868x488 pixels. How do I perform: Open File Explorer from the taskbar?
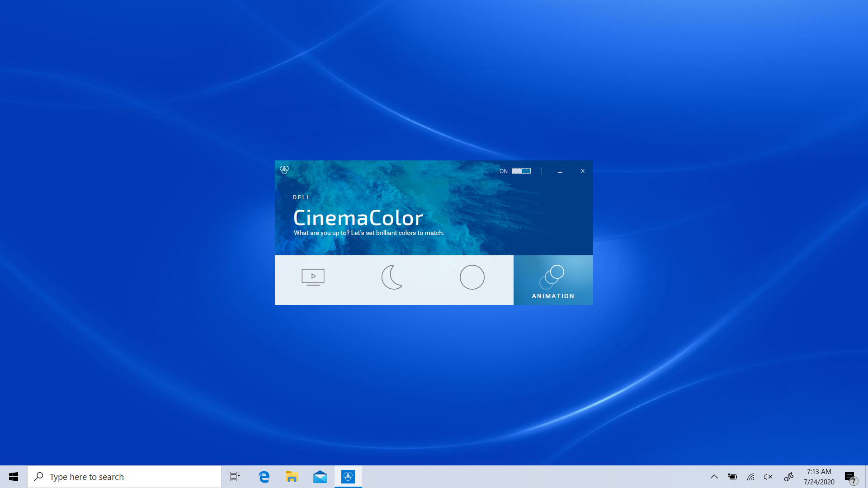tap(292, 477)
